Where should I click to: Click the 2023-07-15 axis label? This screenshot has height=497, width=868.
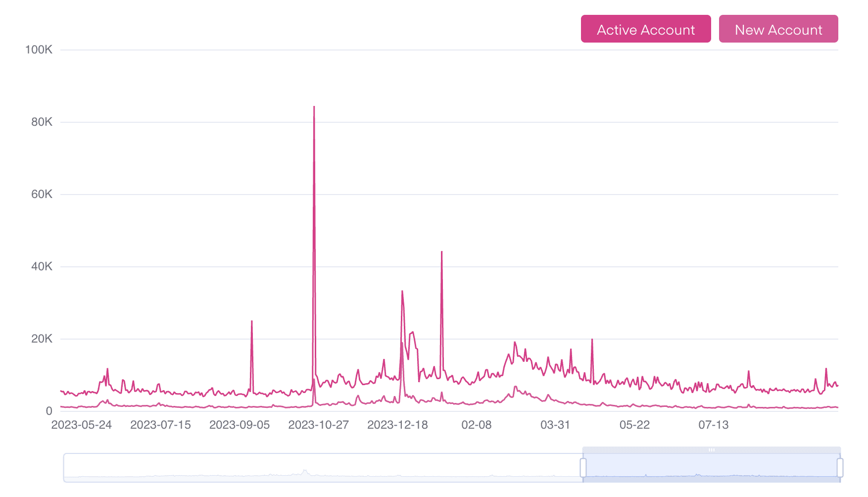coord(160,425)
